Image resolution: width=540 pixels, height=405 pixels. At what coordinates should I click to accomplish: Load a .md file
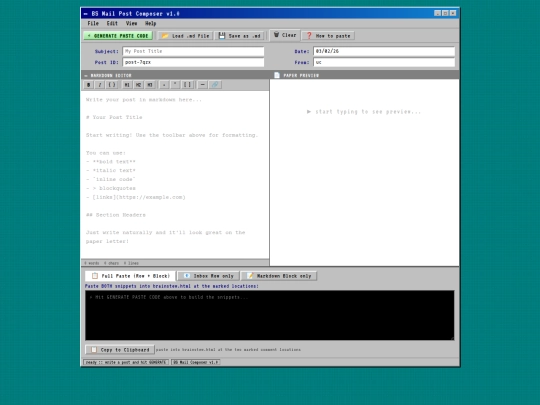click(186, 36)
